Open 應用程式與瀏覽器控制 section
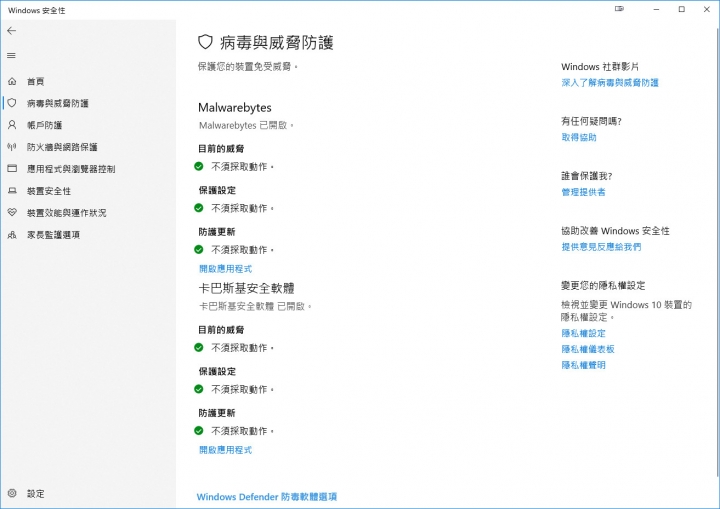 tap(71, 169)
